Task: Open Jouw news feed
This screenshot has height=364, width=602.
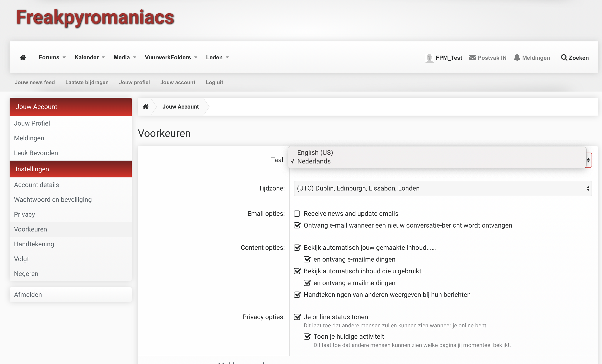Action: 35,82
